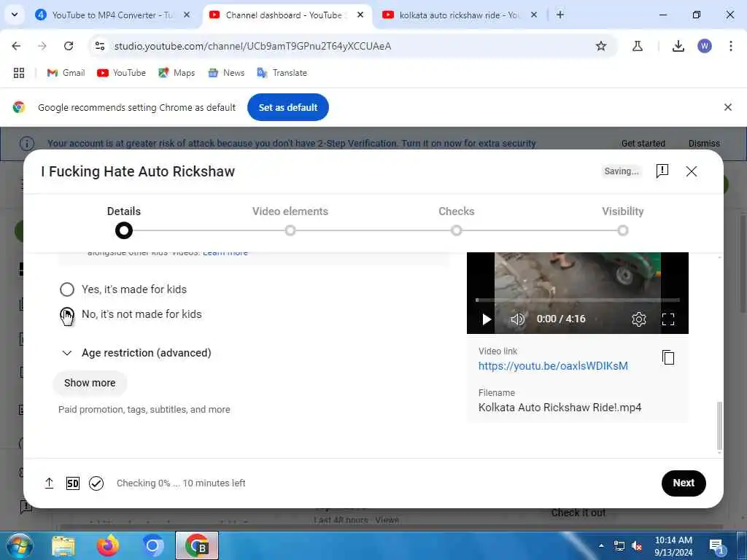
Task: Open the Chrome profile avatar
Action: pos(705,46)
